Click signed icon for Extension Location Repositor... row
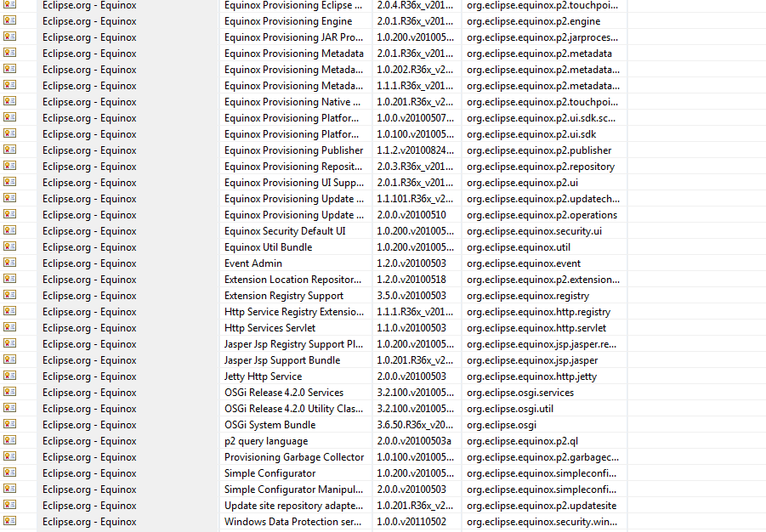 tap(9, 279)
